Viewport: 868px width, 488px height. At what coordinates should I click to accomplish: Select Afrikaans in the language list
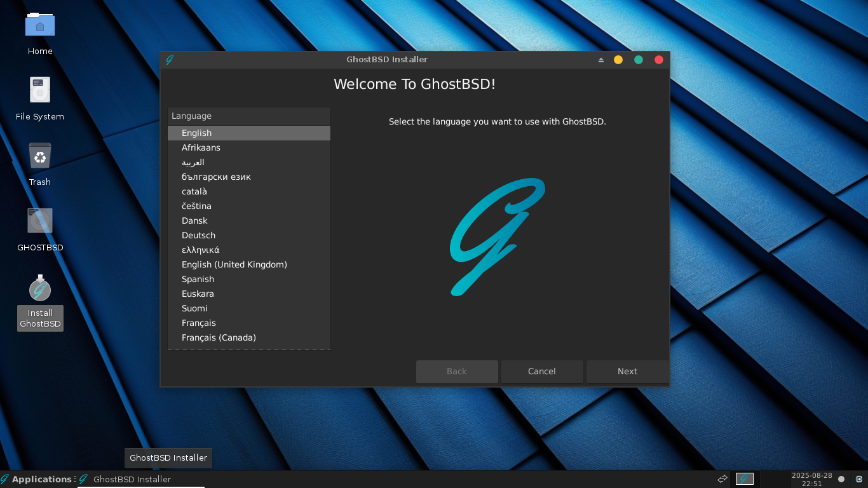[x=249, y=147]
